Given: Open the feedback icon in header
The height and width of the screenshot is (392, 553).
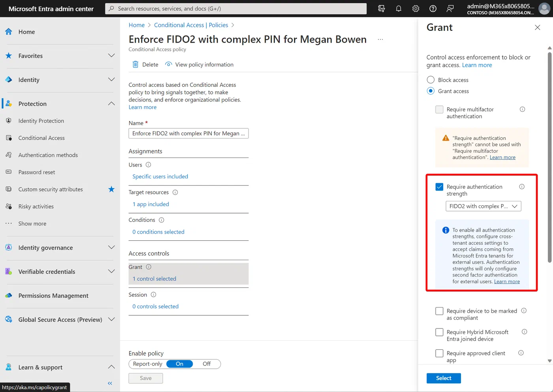Looking at the screenshot, I should click(450, 9).
